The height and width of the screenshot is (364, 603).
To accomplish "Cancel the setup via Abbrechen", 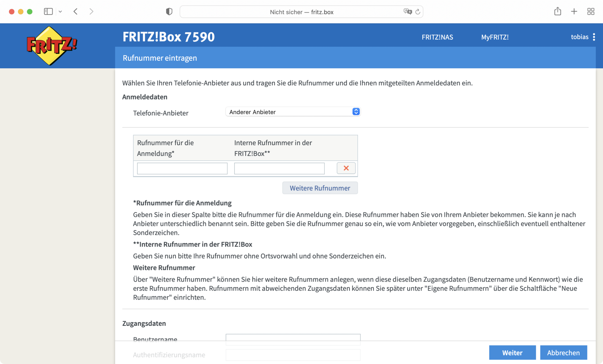I will (x=563, y=353).
